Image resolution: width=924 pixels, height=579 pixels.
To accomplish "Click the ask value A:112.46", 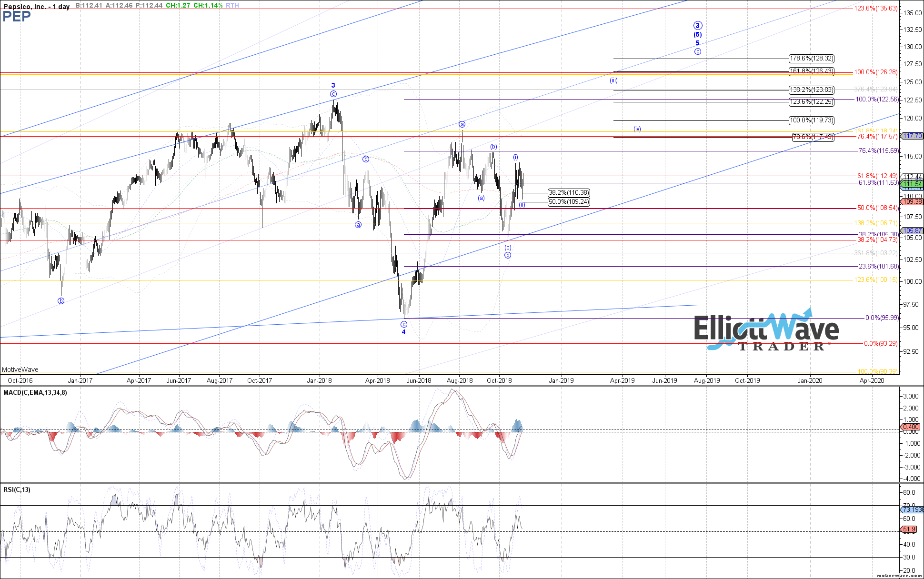I will click(x=119, y=5).
